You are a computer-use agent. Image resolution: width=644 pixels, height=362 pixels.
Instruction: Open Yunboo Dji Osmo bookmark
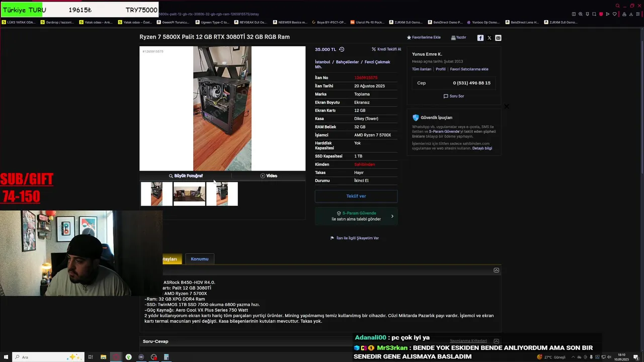(483, 22)
